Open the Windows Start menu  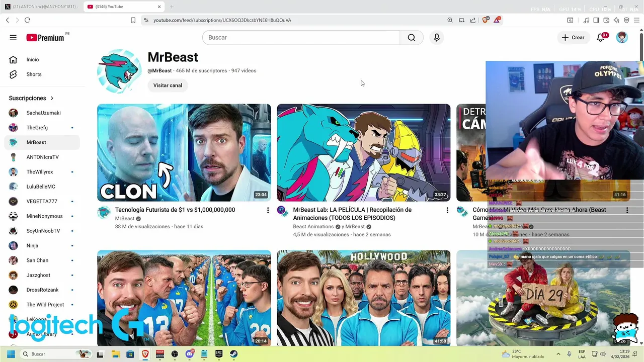point(11,354)
